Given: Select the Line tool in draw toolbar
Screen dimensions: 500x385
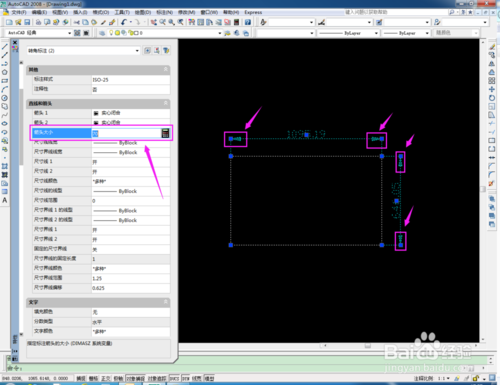Looking at the screenshot, I should pyautogui.click(x=5, y=46).
